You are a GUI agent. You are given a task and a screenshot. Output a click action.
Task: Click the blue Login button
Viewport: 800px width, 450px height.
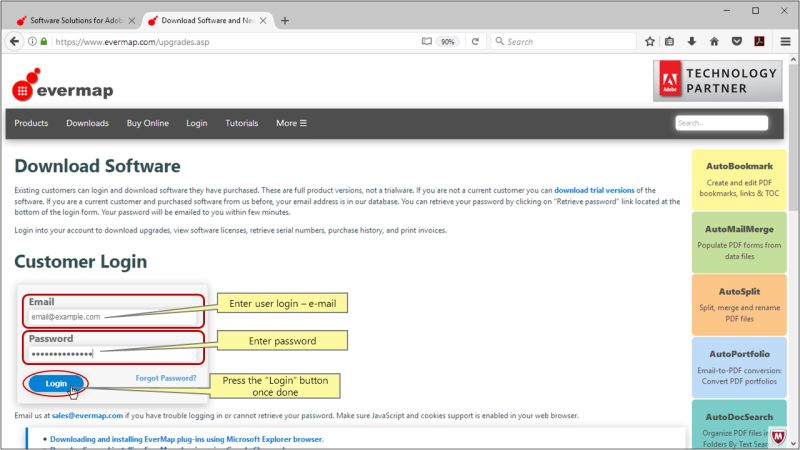[56, 383]
